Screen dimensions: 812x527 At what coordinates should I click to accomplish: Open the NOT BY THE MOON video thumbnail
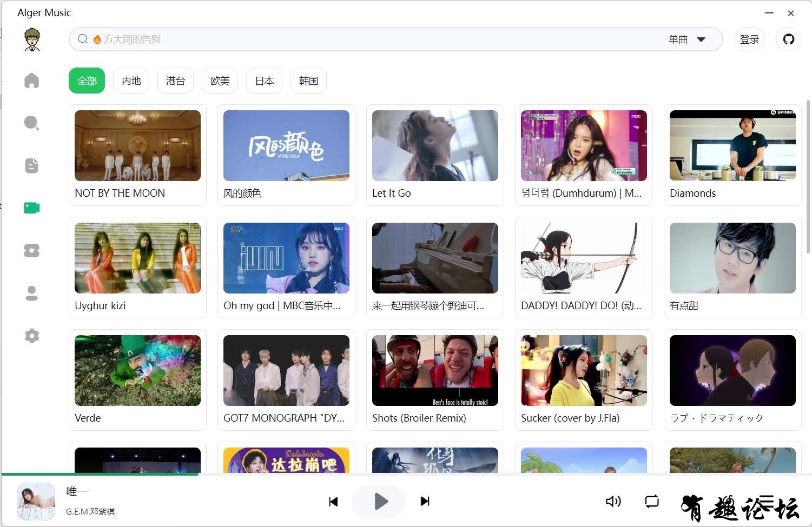pyautogui.click(x=137, y=145)
